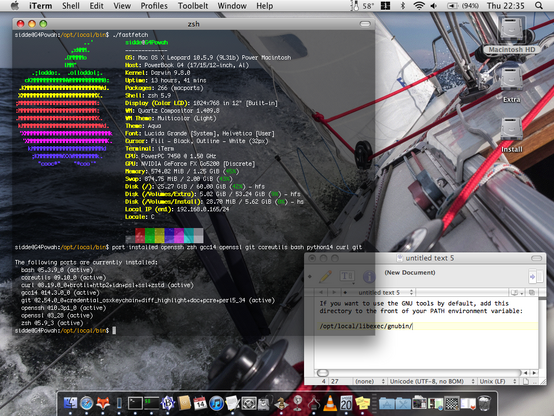Screen dimensions: 554x416
Task: Click the Info icon in editor toolbar
Action: [369, 277]
